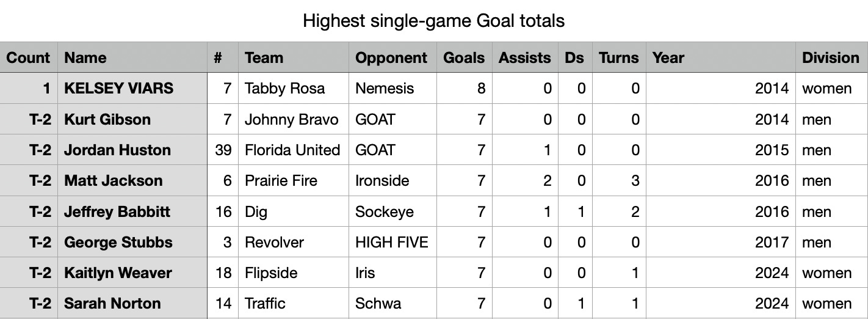Select the Nemesis opponent cell
Screen dimensions: 868x319
[392, 89]
